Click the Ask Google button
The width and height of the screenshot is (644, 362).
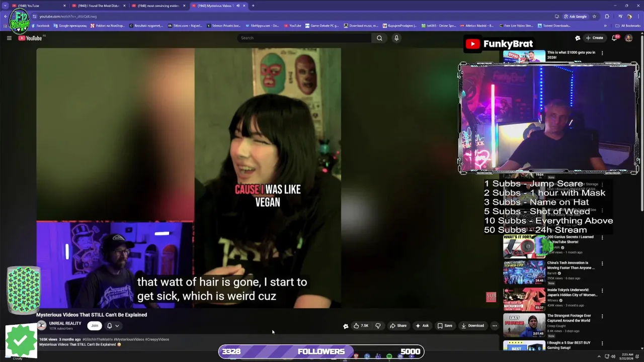[x=575, y=16]
